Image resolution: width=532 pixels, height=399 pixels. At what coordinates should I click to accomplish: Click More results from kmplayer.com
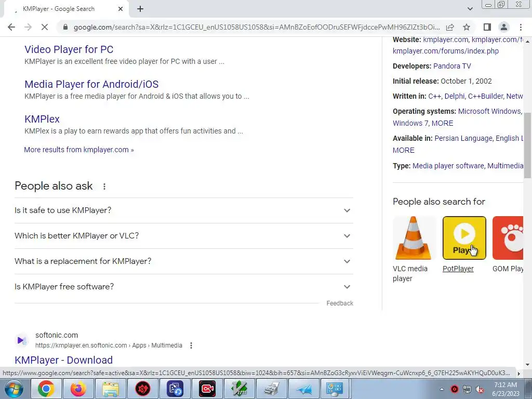click(x=79, y=150)
